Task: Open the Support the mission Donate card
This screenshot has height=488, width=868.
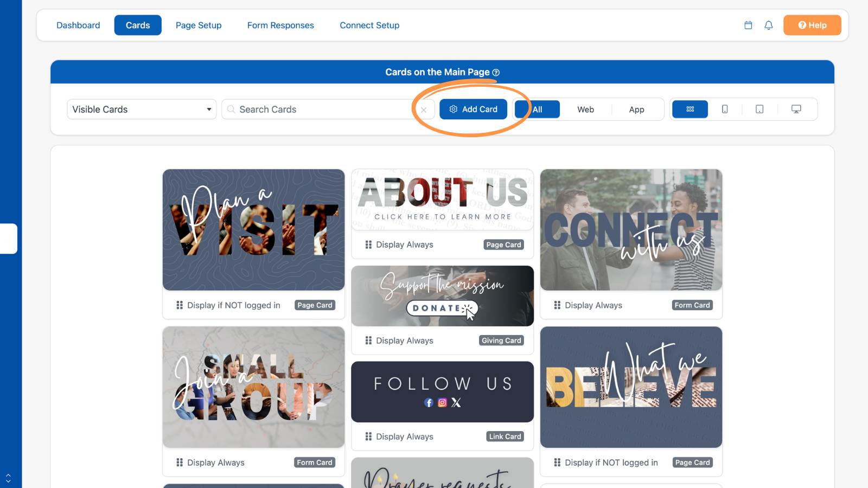Action: (x=442, y=296)
